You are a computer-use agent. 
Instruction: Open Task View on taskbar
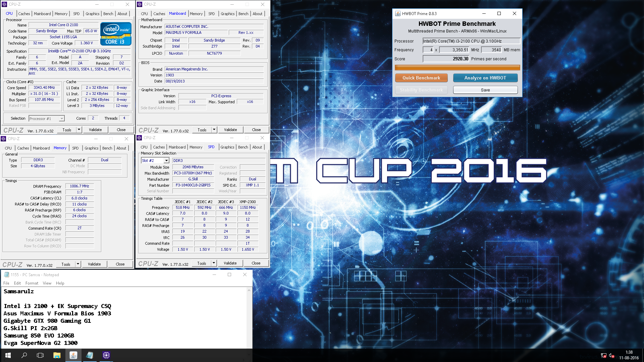[x=40, y=355]
